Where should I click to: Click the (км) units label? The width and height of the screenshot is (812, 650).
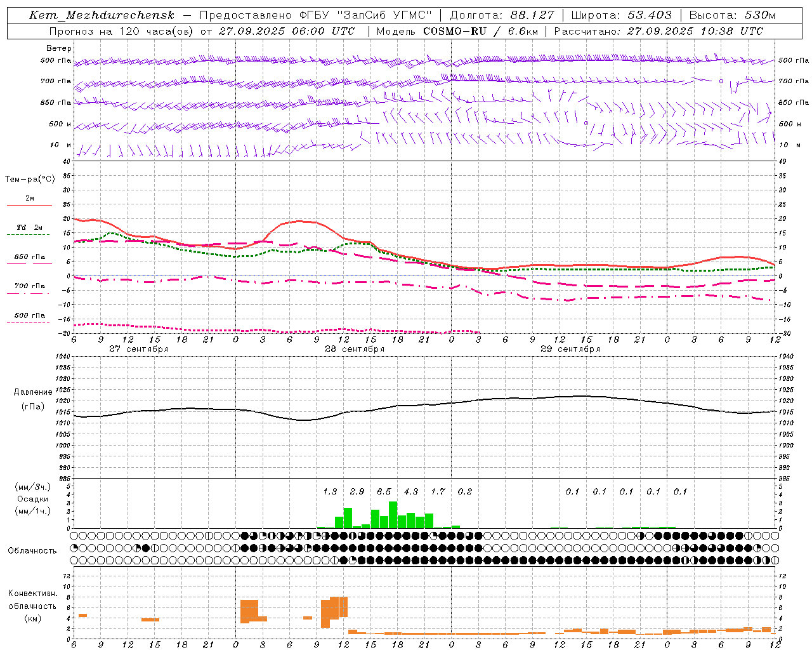(x=32, y=618)
